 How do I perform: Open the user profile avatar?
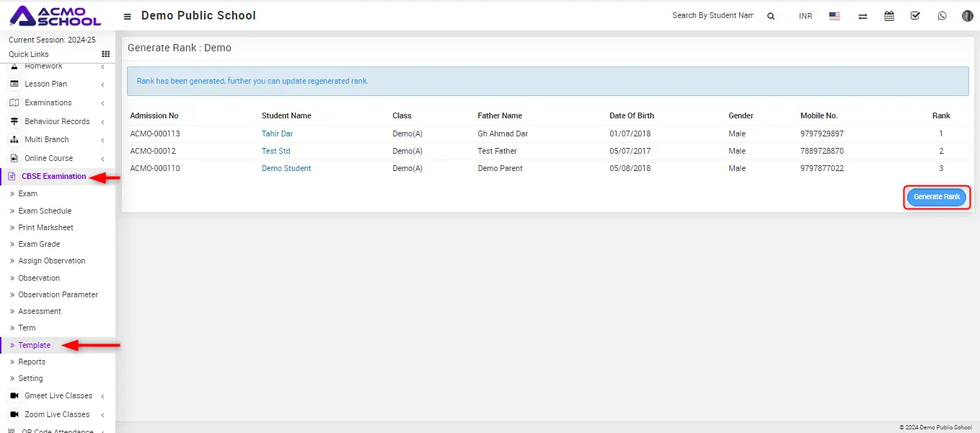coord(968,16)
